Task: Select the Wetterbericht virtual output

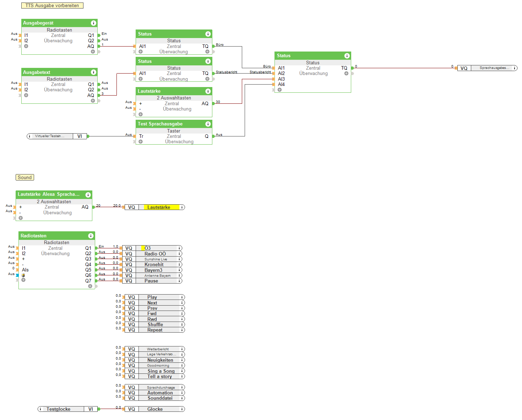Action: pyautogui.click(x=155, y=349)
